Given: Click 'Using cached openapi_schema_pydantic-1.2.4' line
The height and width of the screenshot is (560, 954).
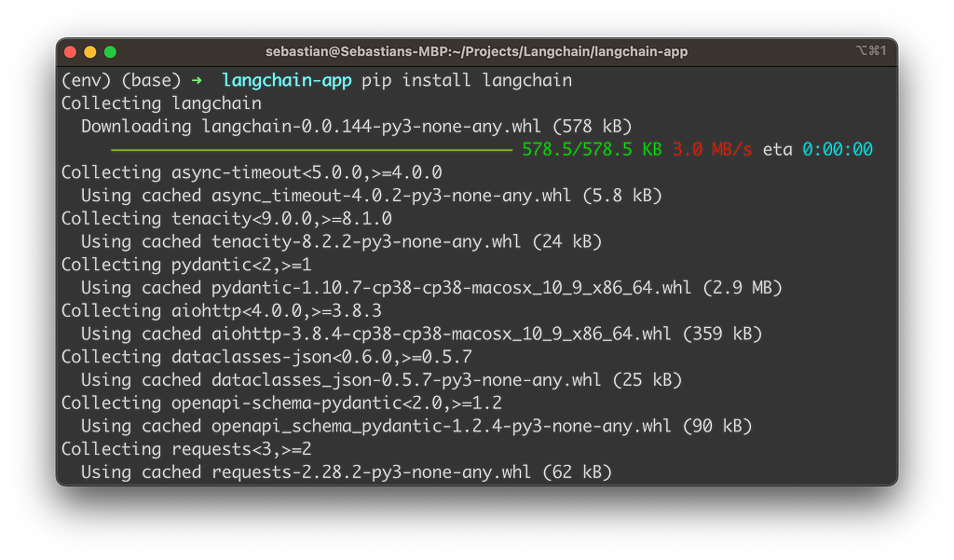Looking at the screenshot, I should click(x=416, y=426).
